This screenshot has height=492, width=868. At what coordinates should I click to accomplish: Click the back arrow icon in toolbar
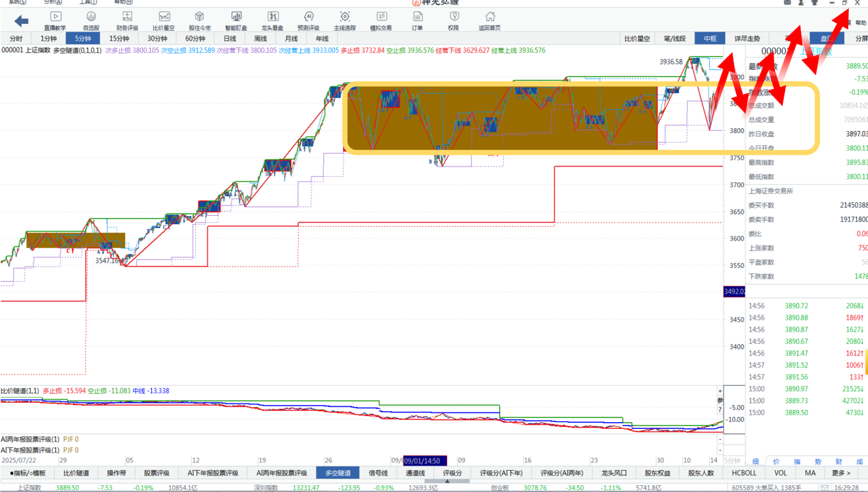(21, 21)
